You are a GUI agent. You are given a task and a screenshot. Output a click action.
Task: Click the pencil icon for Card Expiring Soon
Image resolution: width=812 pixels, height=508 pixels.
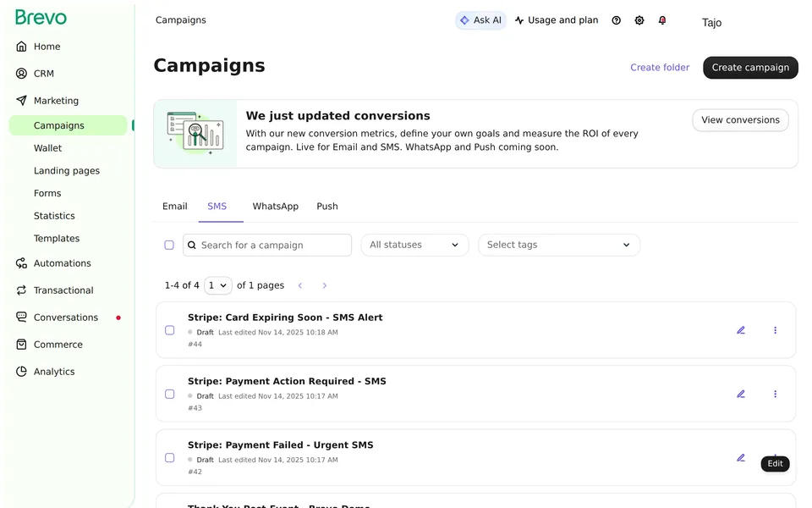click(x=741, y=330)
